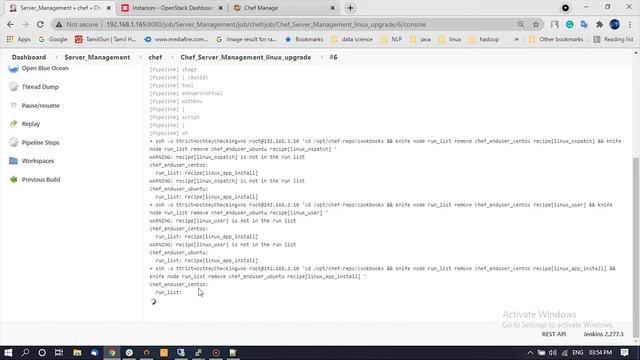Open Task View on taskbar
The width and height of the screenshot is (640, 360).
point(59,353)
